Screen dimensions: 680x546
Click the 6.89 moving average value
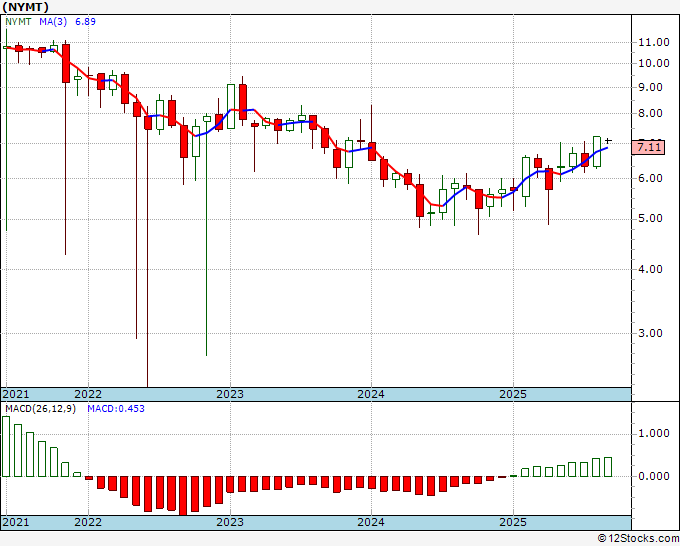tap(85, 22)
